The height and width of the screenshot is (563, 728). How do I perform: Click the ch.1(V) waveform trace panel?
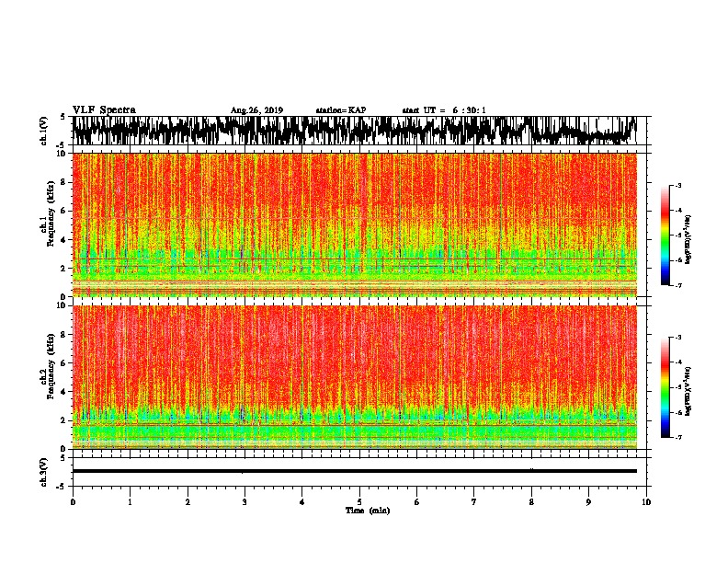click(359, 131)
